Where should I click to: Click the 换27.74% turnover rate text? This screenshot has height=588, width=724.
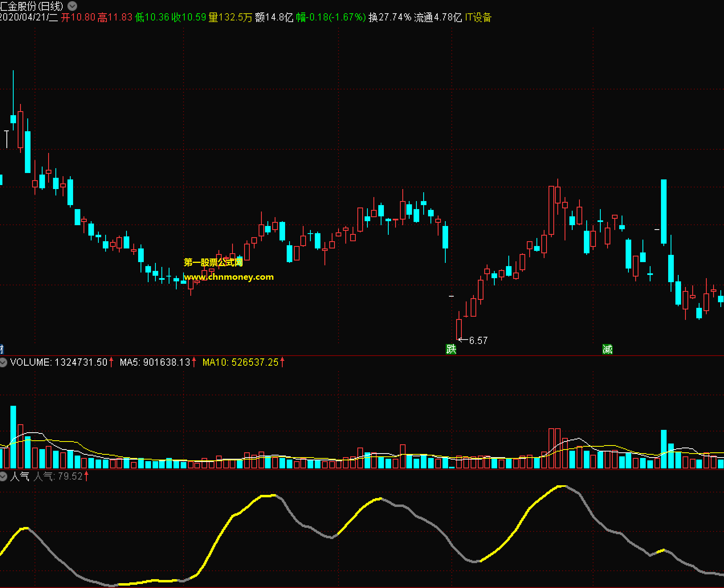point(390,17)
